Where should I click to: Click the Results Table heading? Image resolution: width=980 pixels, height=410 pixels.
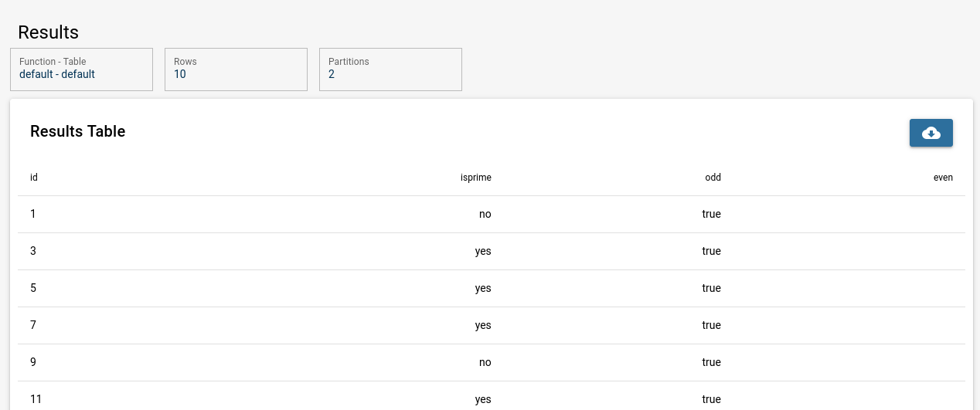[78, 131]
